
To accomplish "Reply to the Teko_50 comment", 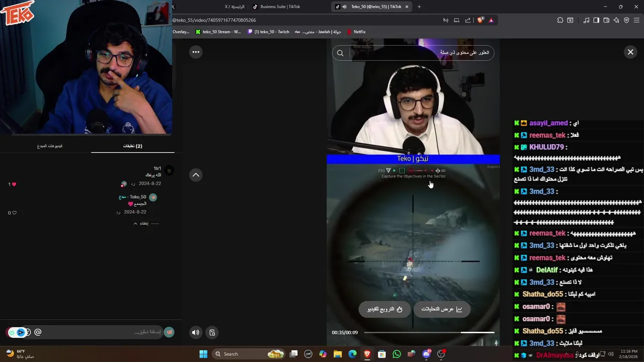I will tap(118, 212).
